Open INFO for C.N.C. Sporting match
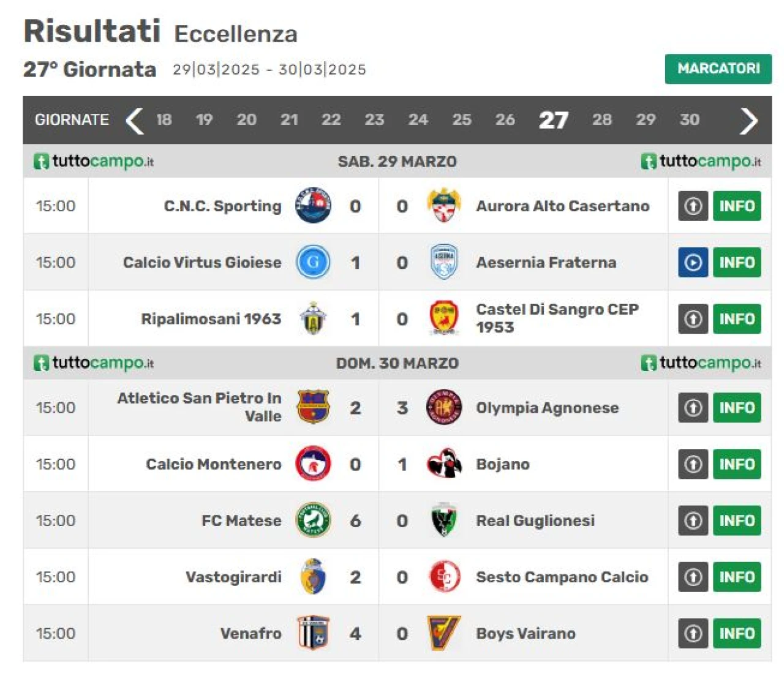 (736, 206)
